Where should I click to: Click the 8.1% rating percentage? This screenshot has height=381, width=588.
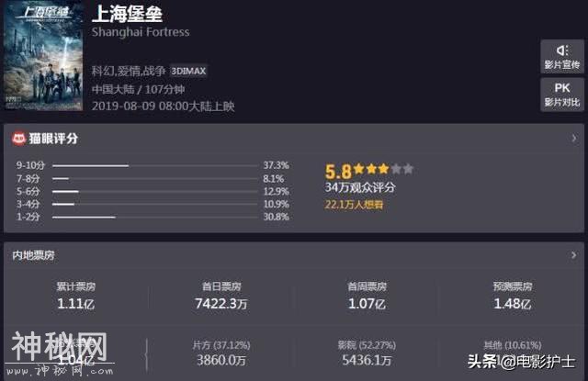point(274,179)
